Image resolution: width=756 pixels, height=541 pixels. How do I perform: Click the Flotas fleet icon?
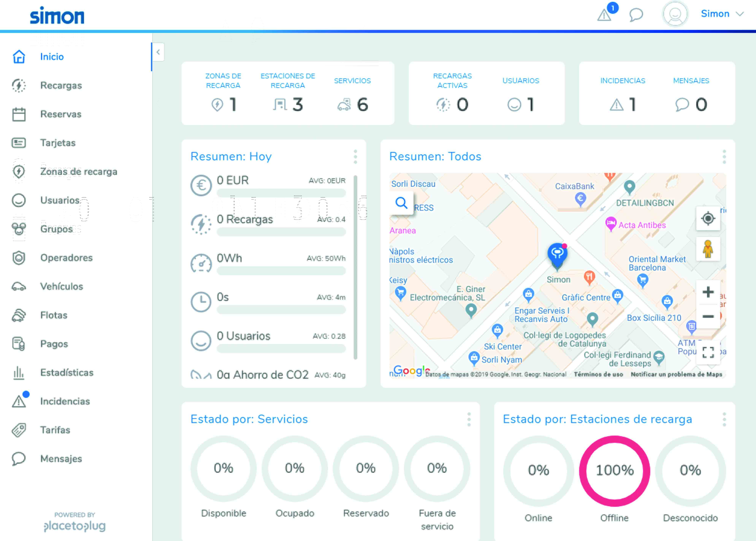19,315
